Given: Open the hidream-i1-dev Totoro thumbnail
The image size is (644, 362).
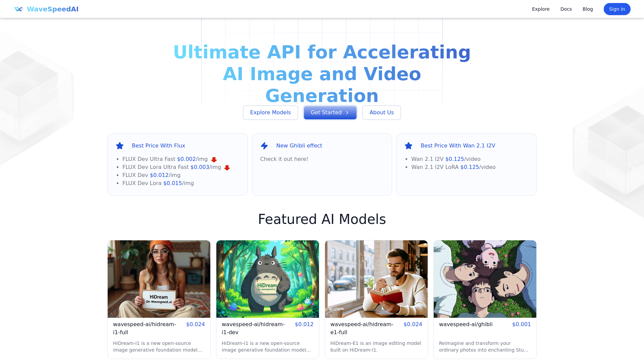Looking at the screenshot, I should 268,279.
